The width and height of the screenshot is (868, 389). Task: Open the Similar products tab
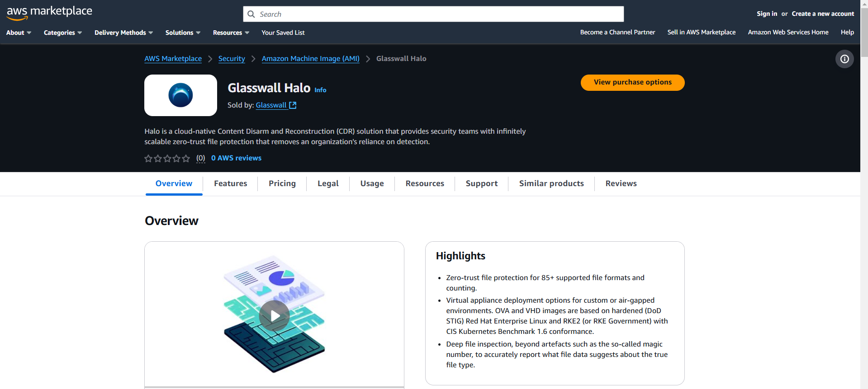click(551, 183)
